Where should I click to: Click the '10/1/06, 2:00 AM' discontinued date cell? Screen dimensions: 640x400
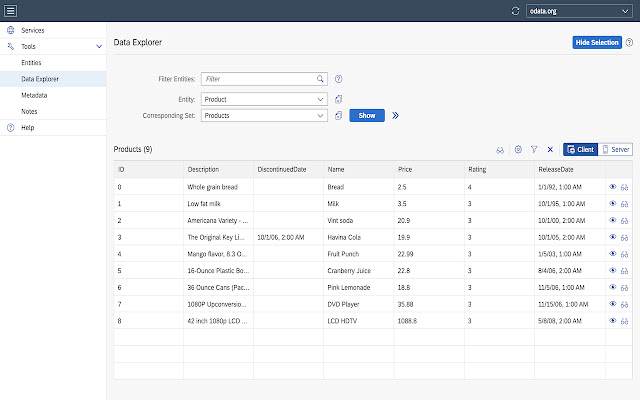(289, 237)
